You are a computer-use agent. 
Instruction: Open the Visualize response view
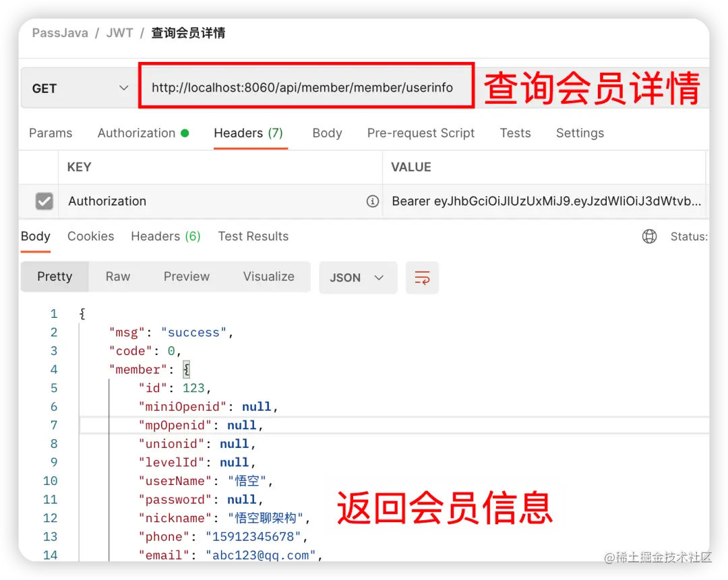[268, 276]
